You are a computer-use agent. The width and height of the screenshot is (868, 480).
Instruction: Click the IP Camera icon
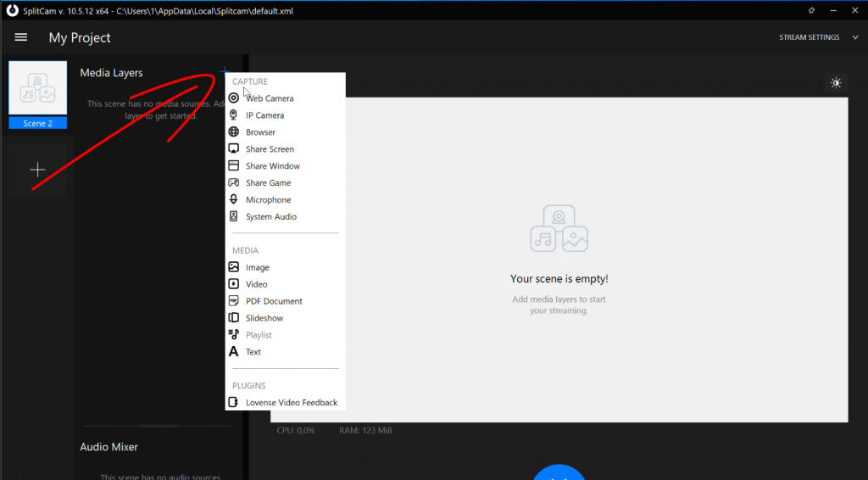pyautogui.click(x=234, y=114)
